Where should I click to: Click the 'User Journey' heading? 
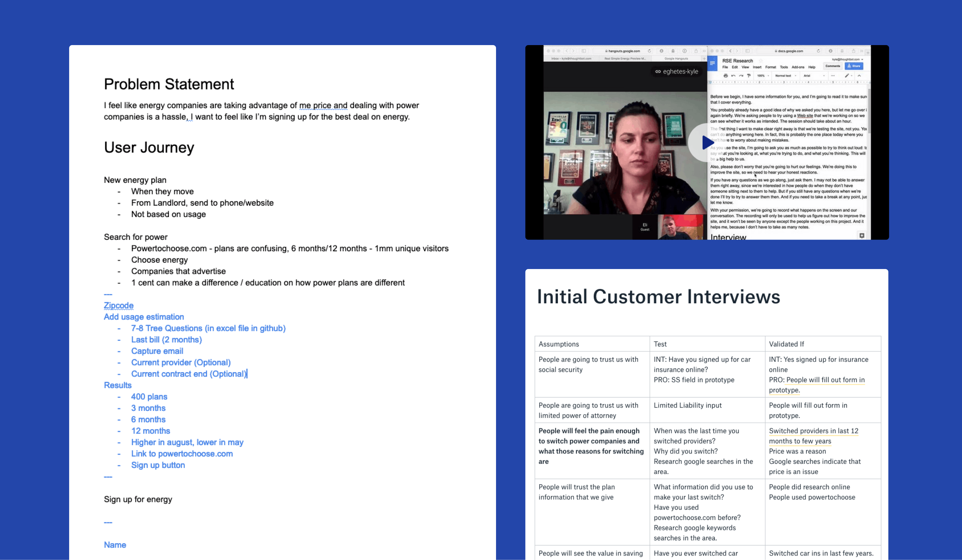(x=149, y=148)
